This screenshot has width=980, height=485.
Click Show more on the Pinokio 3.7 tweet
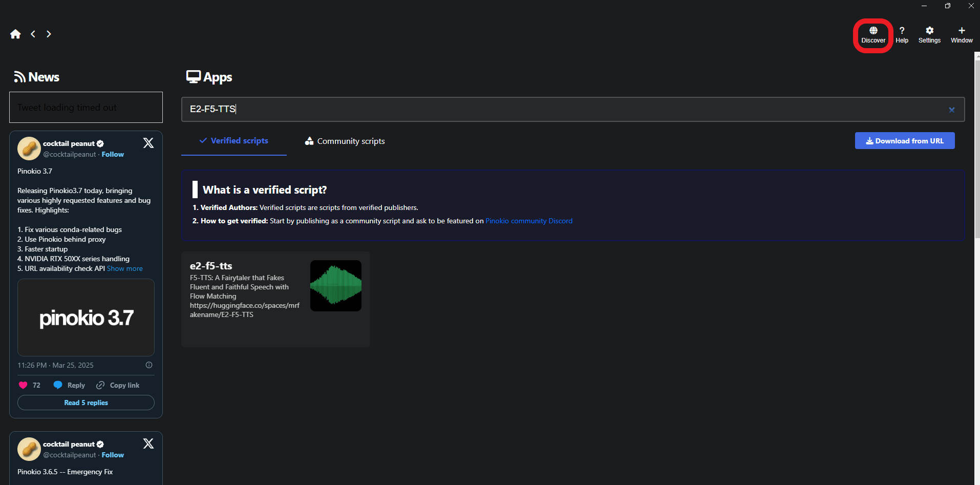click(125, 268)
